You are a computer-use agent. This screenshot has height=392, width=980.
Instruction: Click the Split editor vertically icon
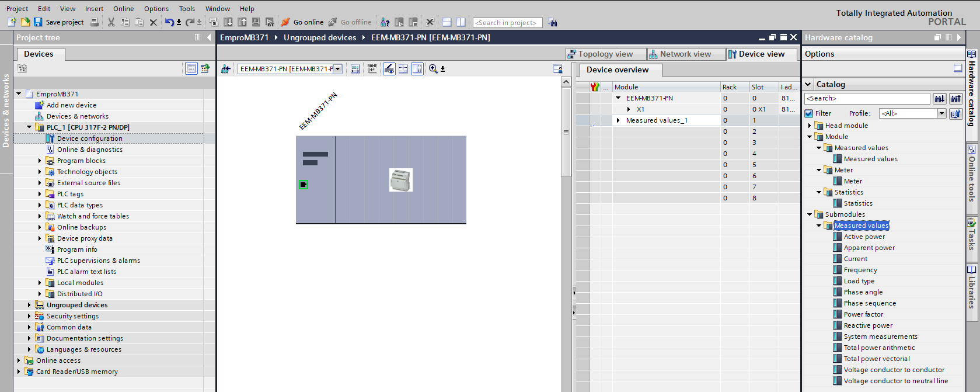pyautogui.click(x=461, y=22)
